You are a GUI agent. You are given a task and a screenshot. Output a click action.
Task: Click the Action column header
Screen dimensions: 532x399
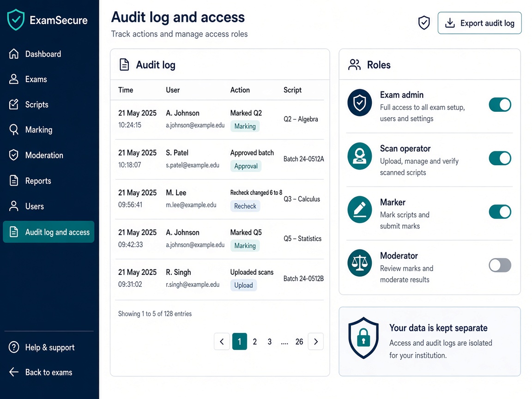(x=240, y=90)
